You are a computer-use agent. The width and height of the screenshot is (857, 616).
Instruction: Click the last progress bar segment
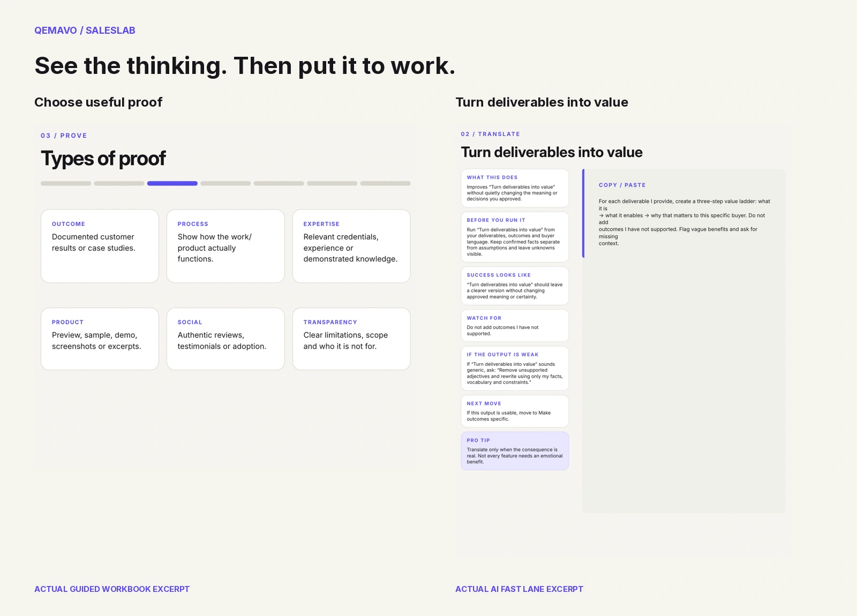point(385,183)
